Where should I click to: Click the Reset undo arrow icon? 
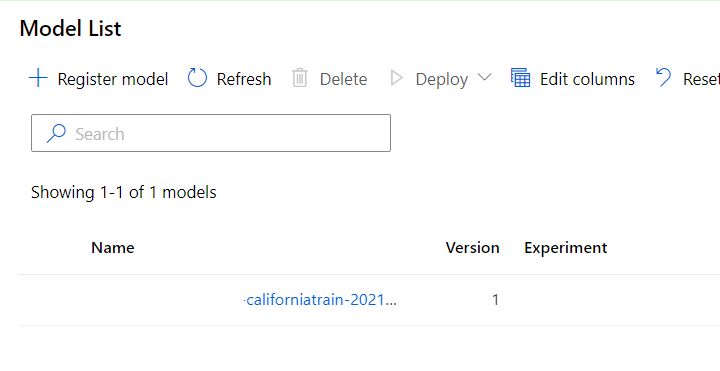663,77
